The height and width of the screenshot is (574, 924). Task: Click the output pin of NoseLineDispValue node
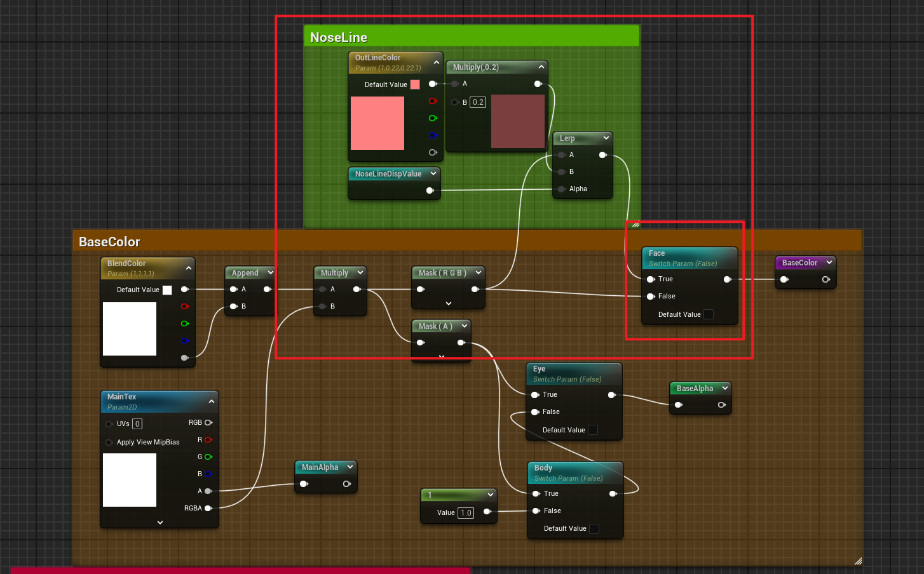(430, 190)
